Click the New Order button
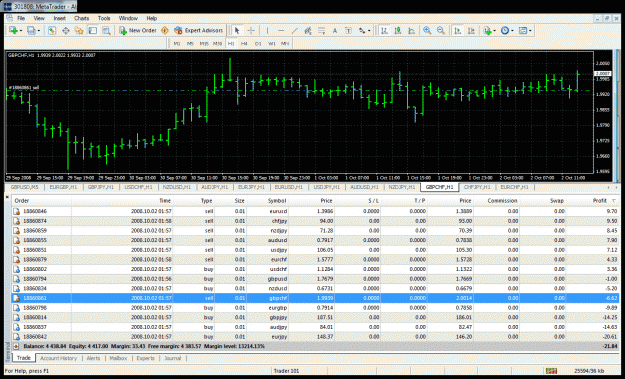This screenshot has width=625, height=379. (x=138, y=30)
